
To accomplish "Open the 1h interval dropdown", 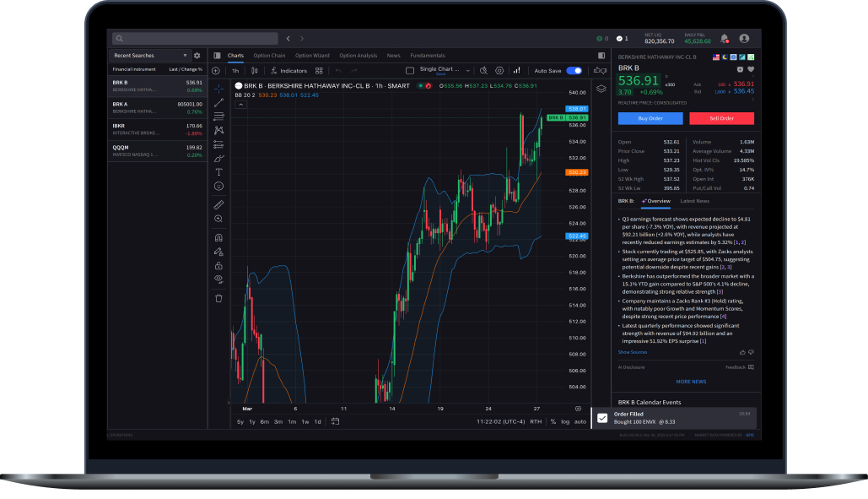I will coord(236,70).
